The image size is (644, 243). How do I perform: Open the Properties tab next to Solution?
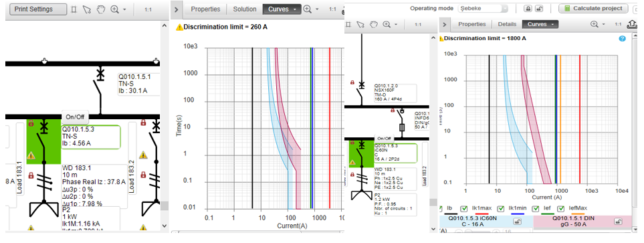205,9
